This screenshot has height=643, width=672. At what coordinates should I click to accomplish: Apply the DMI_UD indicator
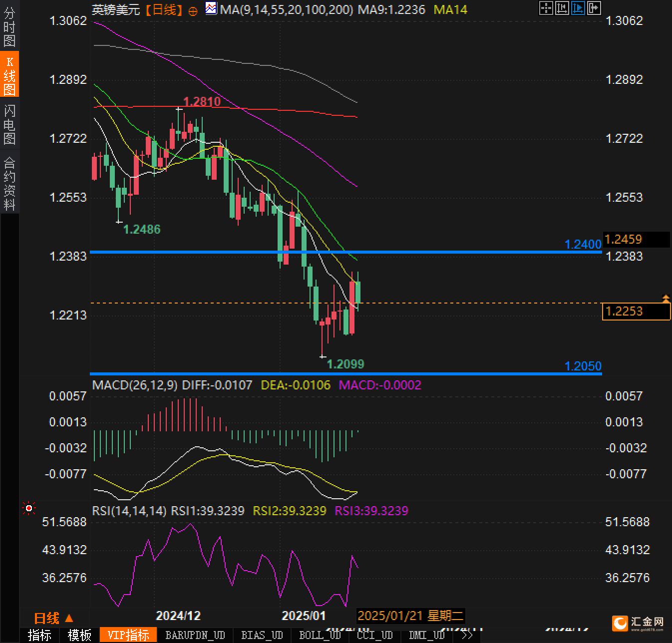[x=427, y=635]
